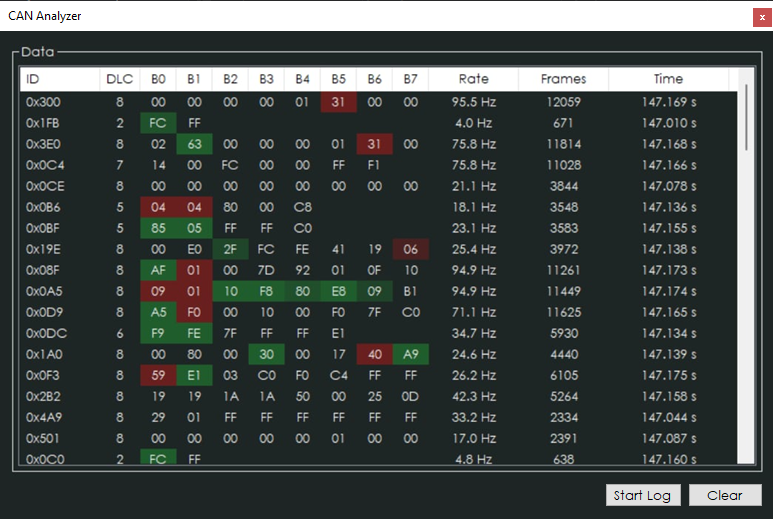Sort by the Frames column header
The image size is (773, 519).
[x=563, y=79]
